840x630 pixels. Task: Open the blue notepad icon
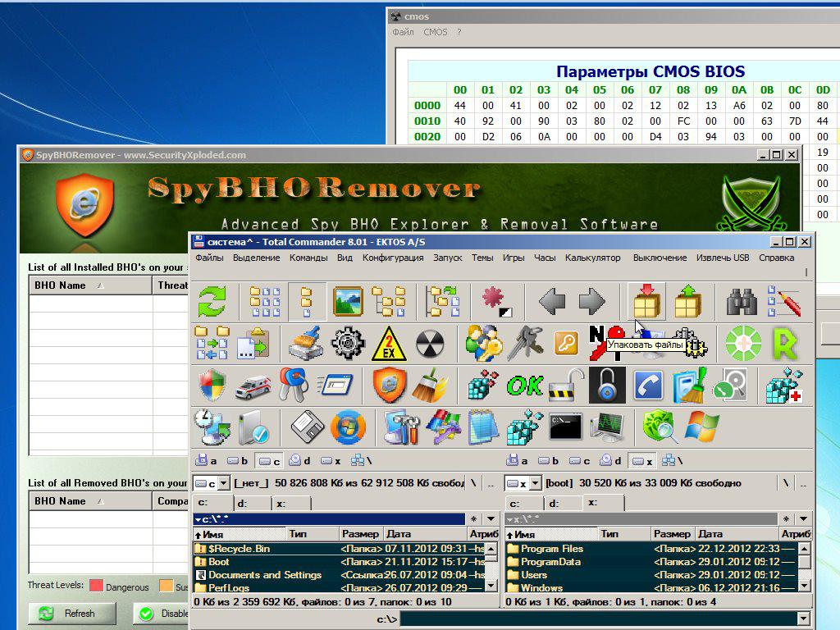tap(484, 427)
